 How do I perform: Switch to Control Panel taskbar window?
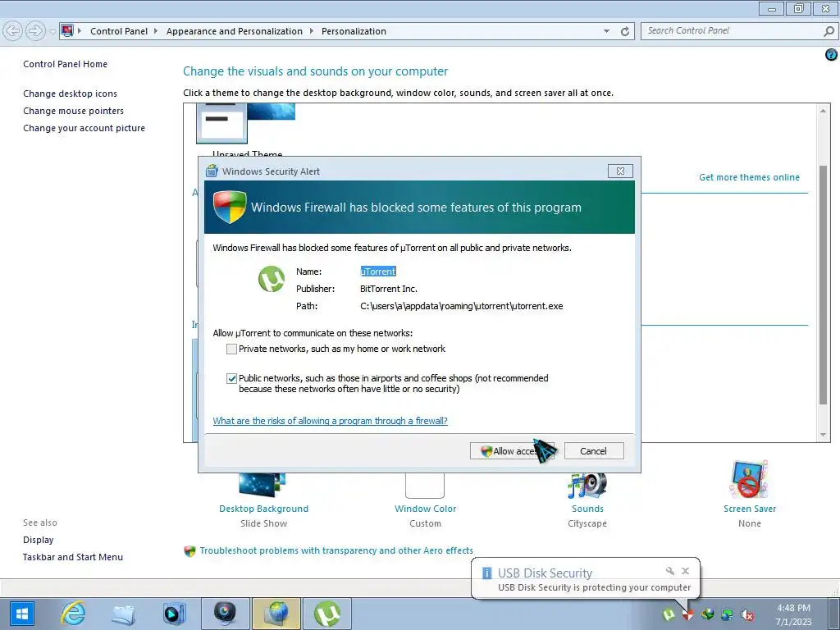pos(276,614)
